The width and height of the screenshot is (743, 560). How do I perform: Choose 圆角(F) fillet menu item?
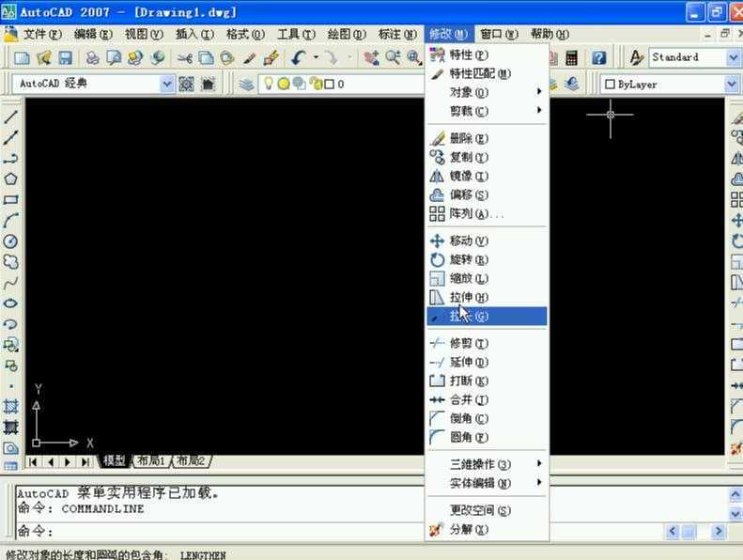coord(487,437)
